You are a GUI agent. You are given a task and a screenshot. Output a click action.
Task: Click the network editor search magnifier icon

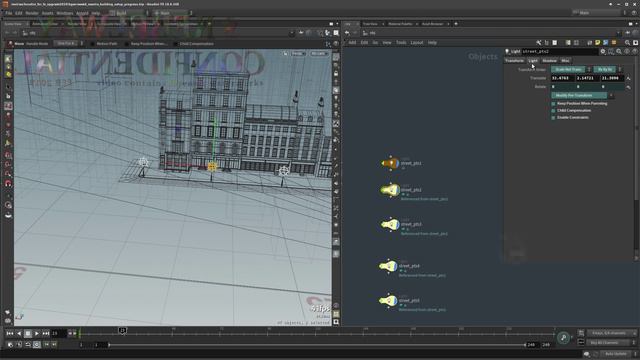point(628,42)
